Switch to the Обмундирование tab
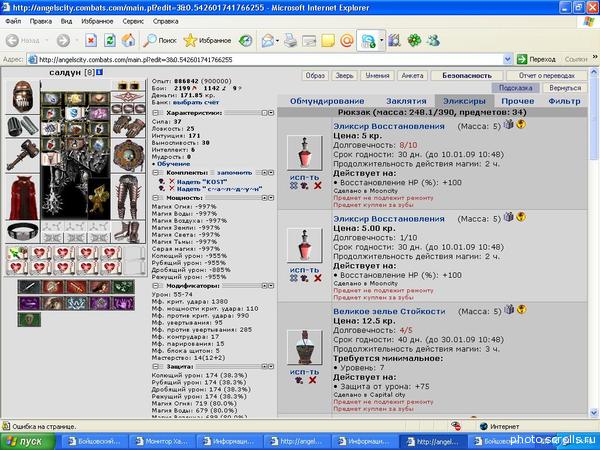This screenshot has width=600, height=450. (x=327, y=101)
